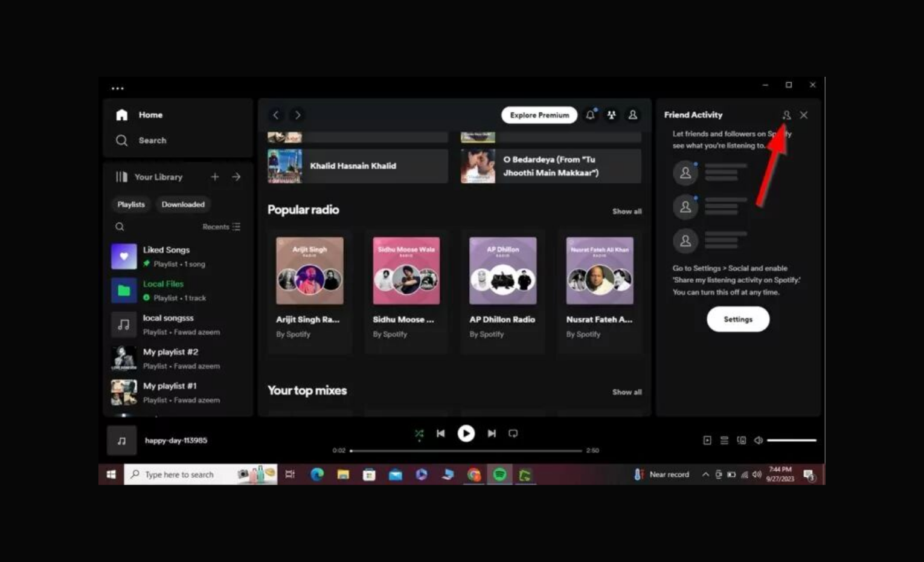Screen dimensions: 924x562
Task: Open Windows Start menu
Action: 111,474
